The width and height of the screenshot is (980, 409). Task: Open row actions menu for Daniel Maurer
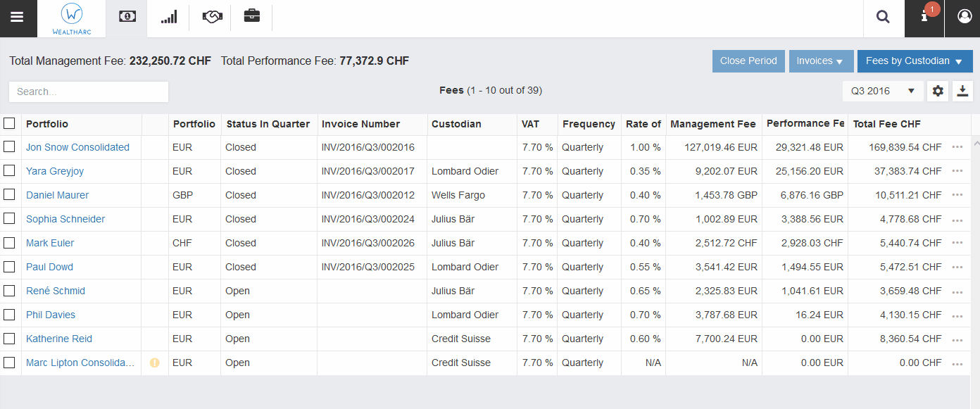(x=957, y=195)
